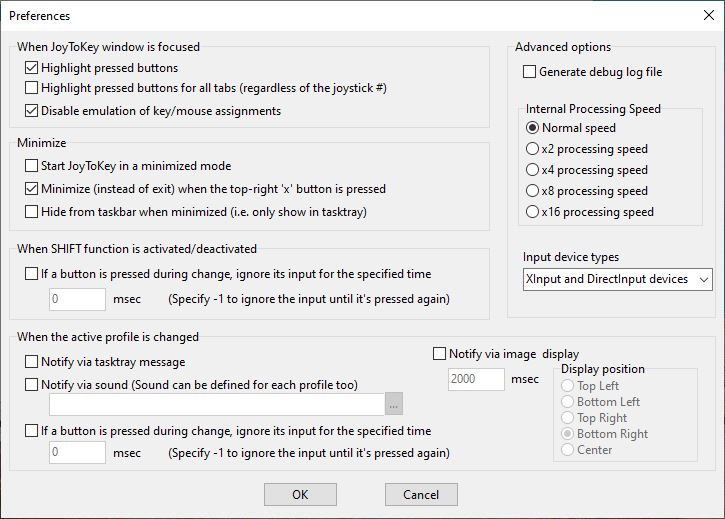The width and height of the screenshot is (725, 519).
Task: Enable Notify via image display
Action: click(x=440, y=353)
